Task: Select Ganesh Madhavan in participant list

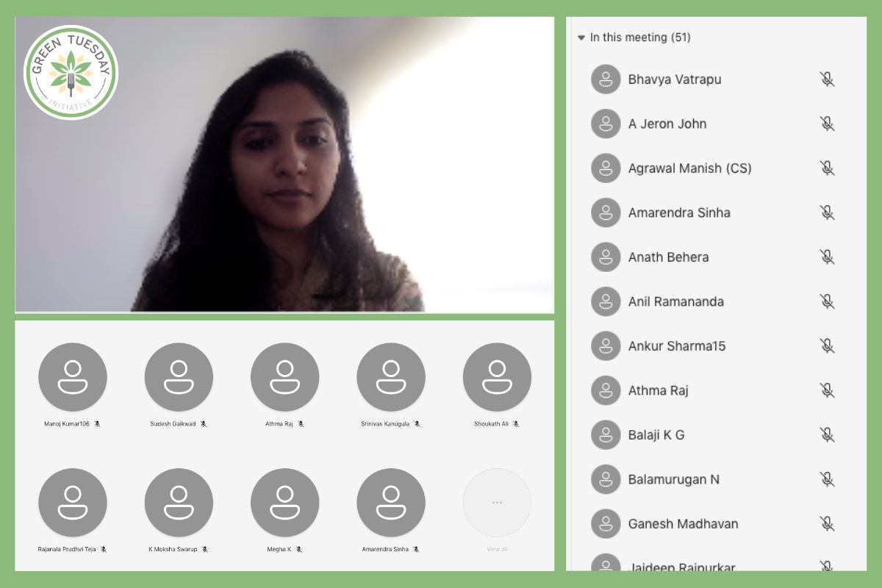Action: coord(713,524)
